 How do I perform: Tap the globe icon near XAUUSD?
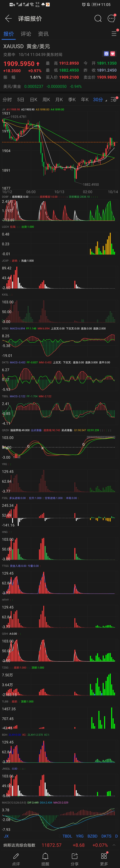[x=106, y=54]
